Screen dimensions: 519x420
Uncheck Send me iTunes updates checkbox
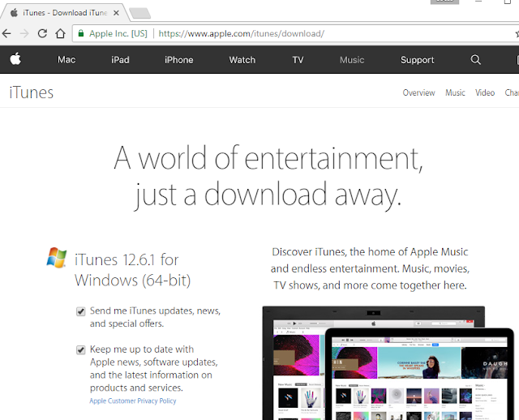[x=81, y=311]
